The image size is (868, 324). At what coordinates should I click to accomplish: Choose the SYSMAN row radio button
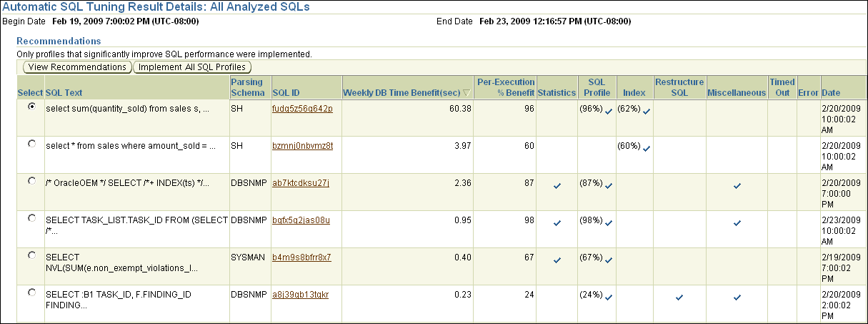coord(31,255)
